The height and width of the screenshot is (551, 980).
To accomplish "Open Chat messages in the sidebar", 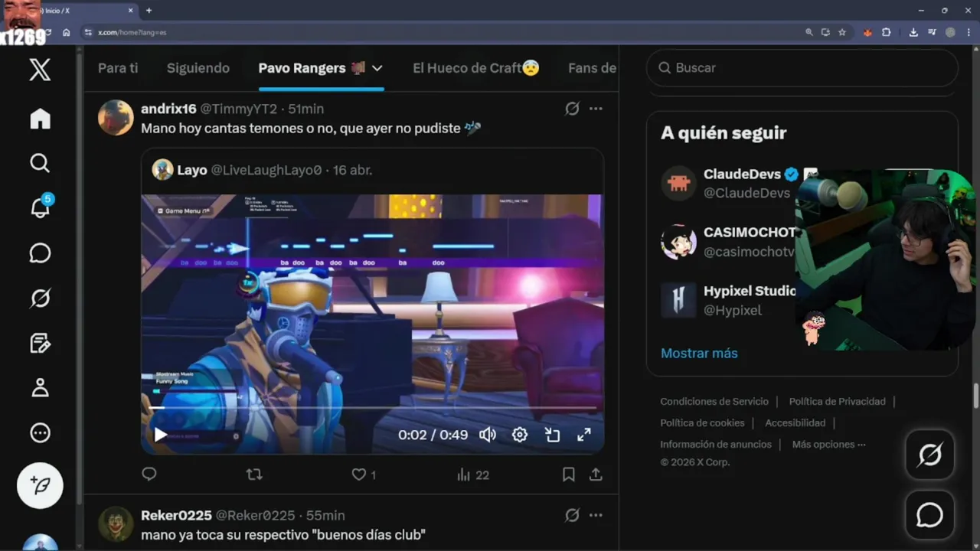I will click(x=40, y=253).
